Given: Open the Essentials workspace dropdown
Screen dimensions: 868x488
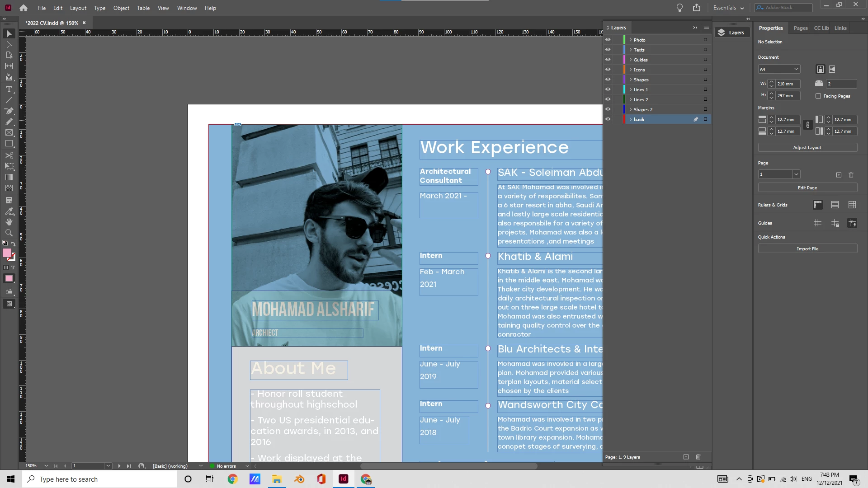Looking at the screenshot, I should click(728, 8).
